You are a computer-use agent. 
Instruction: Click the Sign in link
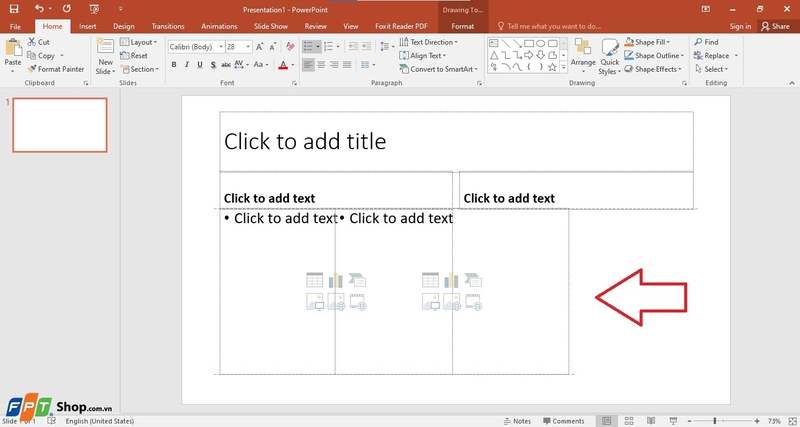tap(740, 26)
